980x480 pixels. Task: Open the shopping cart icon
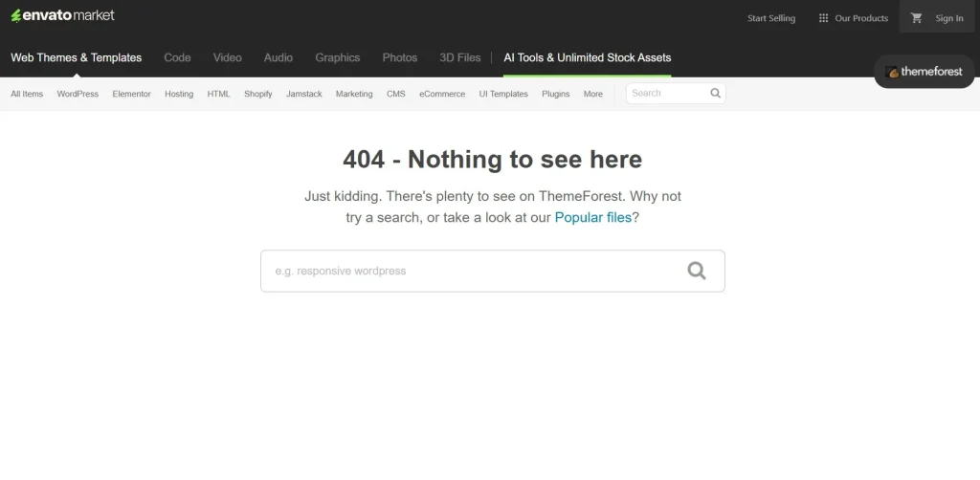tap(916, 18)
